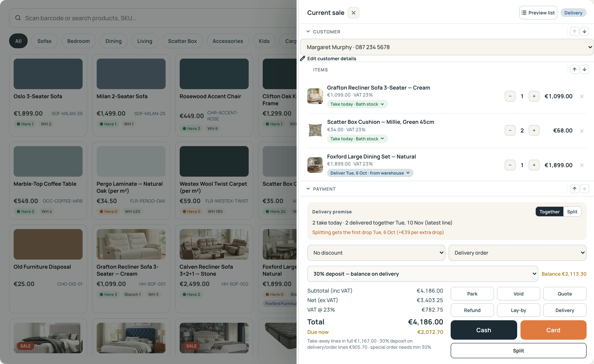Pay with the orange Card button

[x=553, y=330]
